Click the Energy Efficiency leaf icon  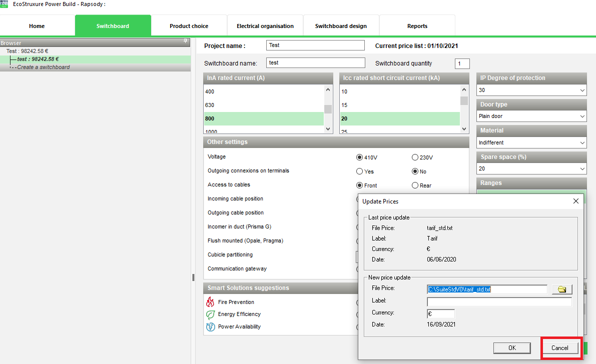tap(210, 314)
